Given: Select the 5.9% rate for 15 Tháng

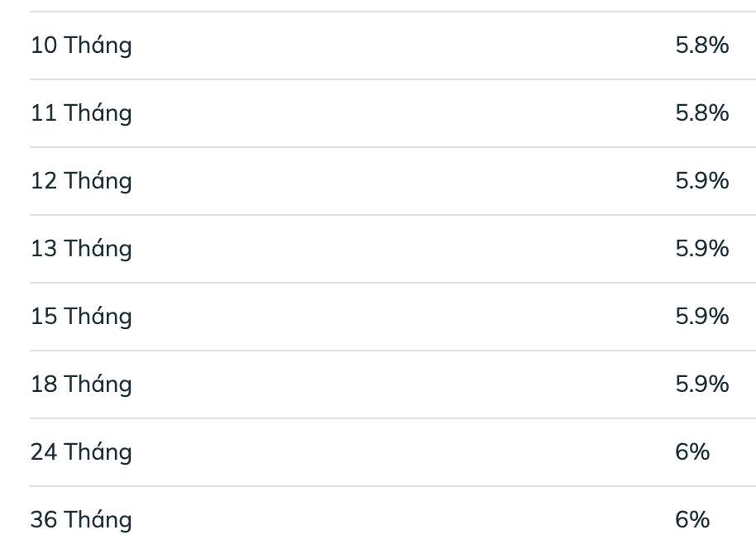Looking at the screenshot, I should click(x=701, y=317).
